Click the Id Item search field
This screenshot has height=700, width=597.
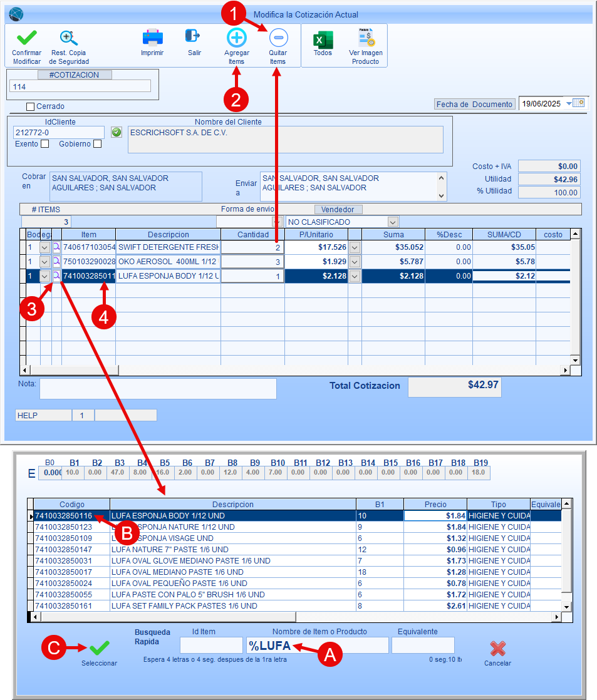(x=211, y=645)
